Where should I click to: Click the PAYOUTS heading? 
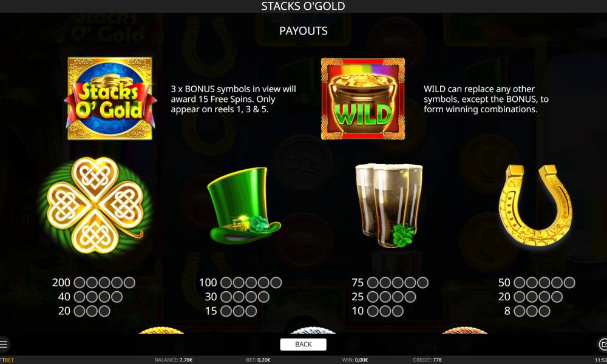303,31
